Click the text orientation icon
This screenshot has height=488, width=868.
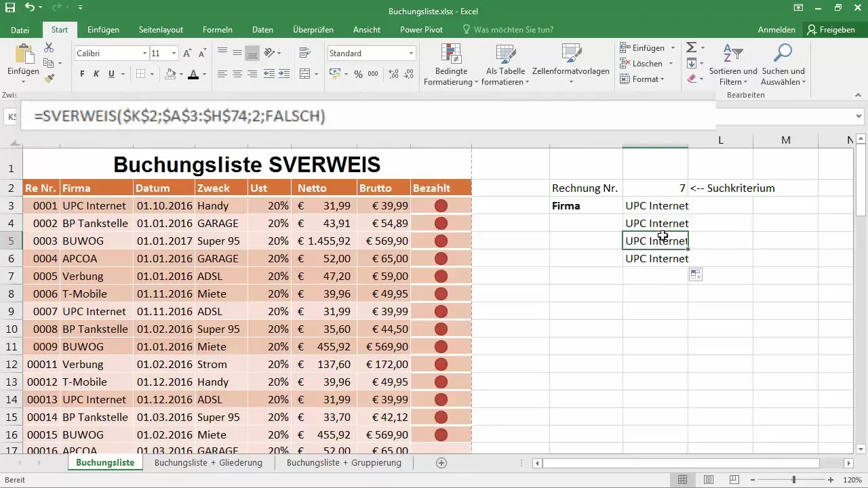[269, 53]
